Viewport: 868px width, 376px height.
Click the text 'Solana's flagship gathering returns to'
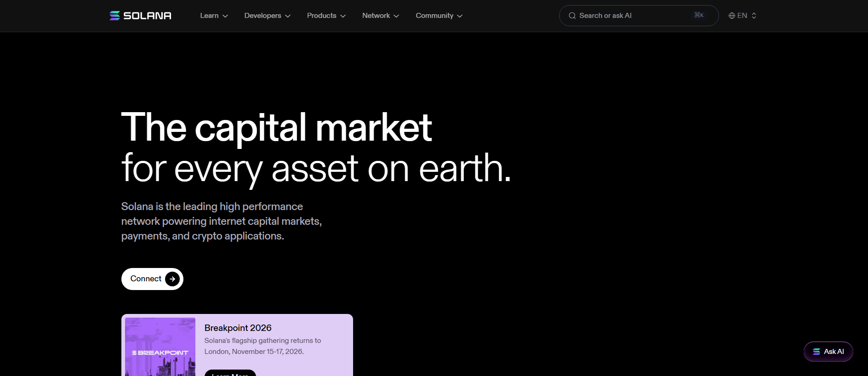(x=263, y=341)
